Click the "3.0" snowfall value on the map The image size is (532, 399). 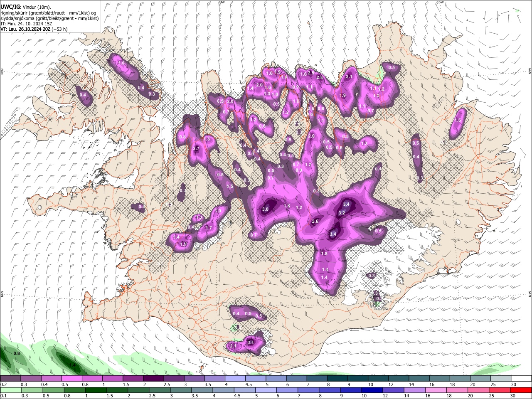point(265,209)
